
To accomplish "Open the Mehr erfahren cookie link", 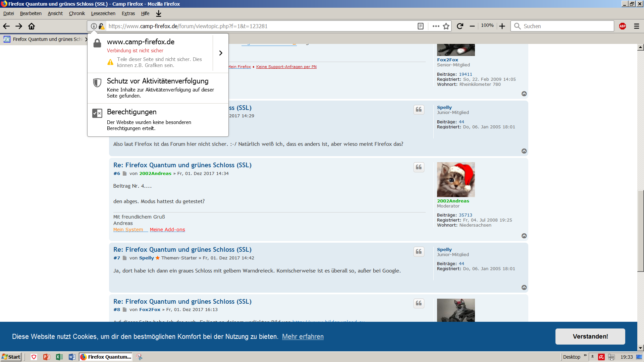I will (x=303, y=337).
